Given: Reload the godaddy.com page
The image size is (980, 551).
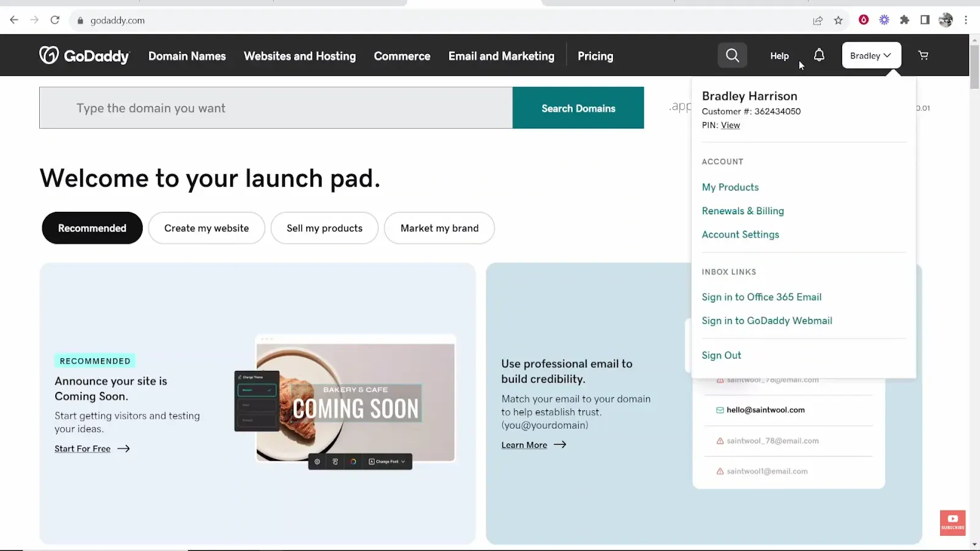Looking at the screenshot, I should pos(55,20).
